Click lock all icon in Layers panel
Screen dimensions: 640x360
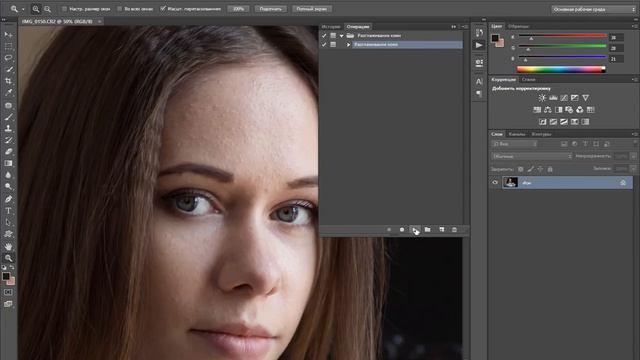(550, 169)
